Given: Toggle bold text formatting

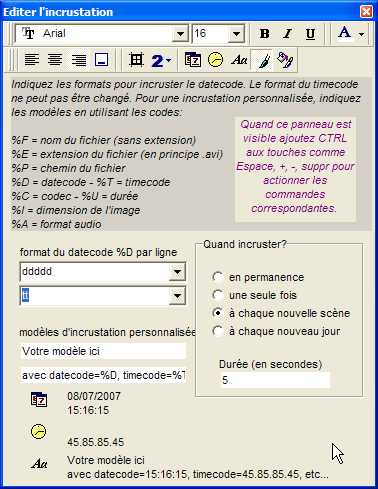Looking at the screenshot, I should click(x=265, y=34).
